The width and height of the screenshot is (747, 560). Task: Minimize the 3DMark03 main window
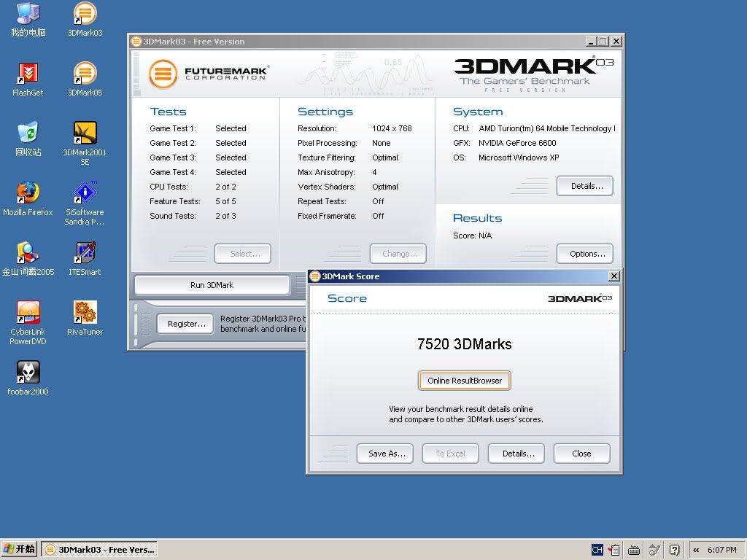pyautogui.click(x=591, y=42)
